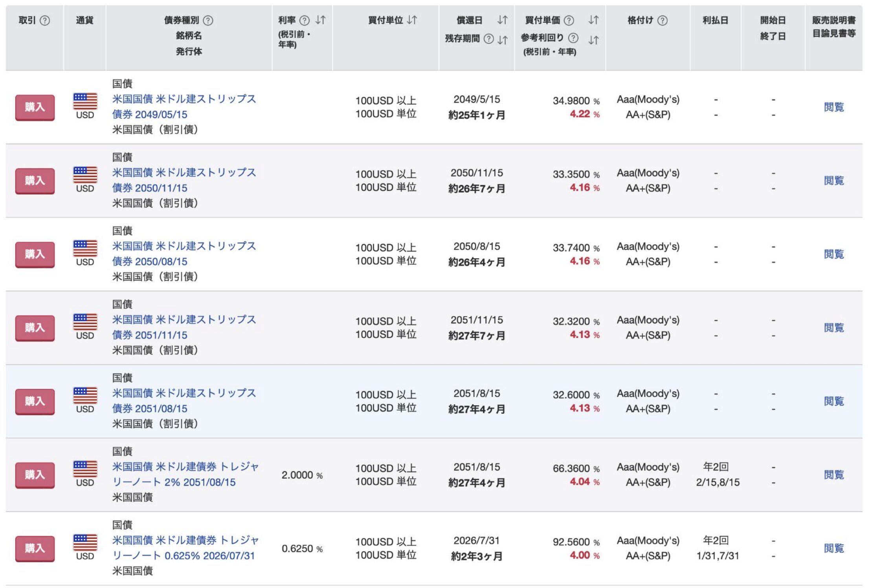Viewport: 874px width, 588px height.
Task: Select coupon rate 2.0000 % cell
Action: [302, 475]
